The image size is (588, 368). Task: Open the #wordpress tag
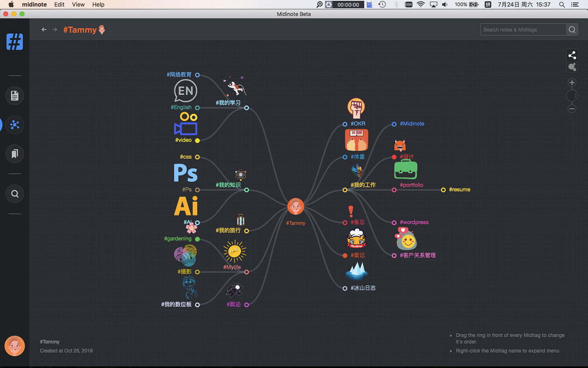(x=414, y=222)
